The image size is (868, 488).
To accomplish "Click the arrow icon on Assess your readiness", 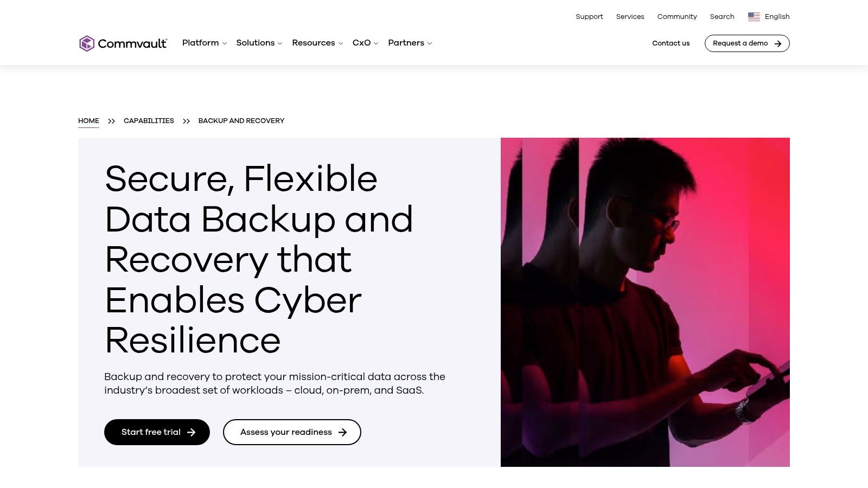I will pos(342,432).
